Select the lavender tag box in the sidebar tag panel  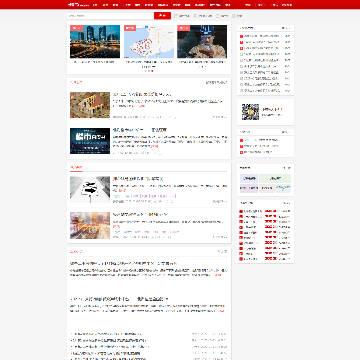(x=249, y=179)
